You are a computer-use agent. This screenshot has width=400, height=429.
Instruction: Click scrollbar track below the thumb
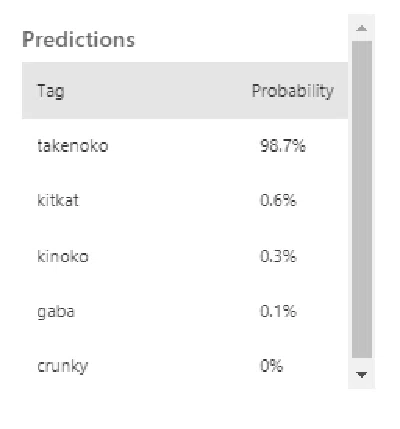coord(362,363)
